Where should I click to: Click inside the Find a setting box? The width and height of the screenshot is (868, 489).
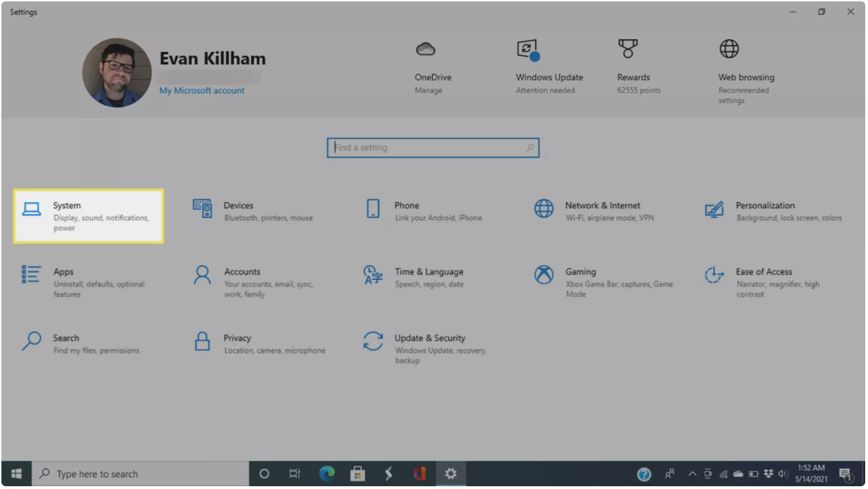click(x=429, y=148)
